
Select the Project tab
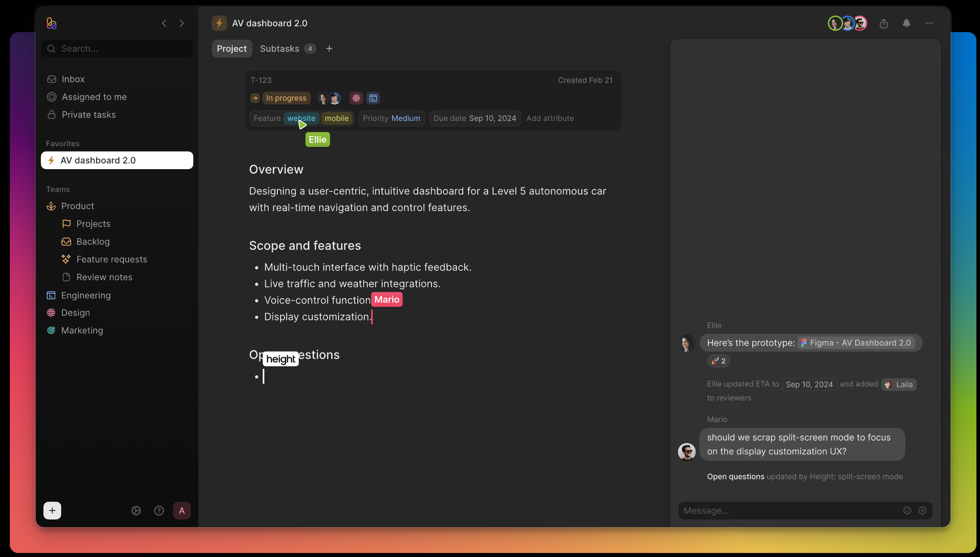[x=232, y=49]
